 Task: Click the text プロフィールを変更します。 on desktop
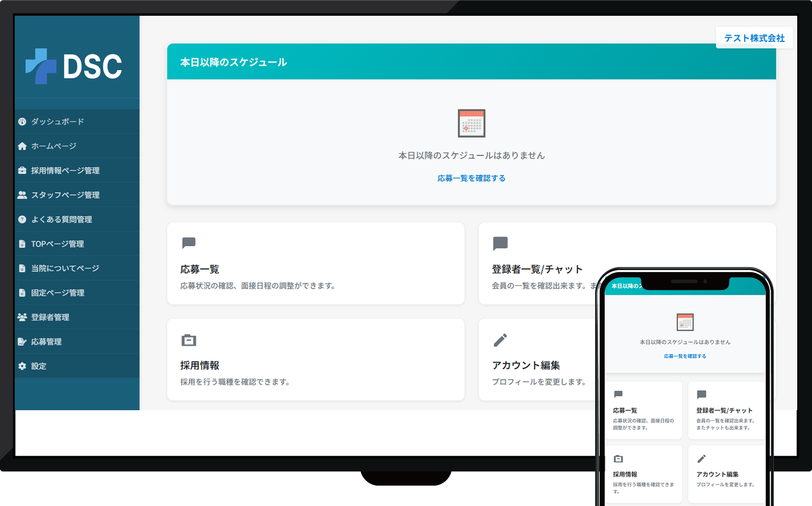540,382
